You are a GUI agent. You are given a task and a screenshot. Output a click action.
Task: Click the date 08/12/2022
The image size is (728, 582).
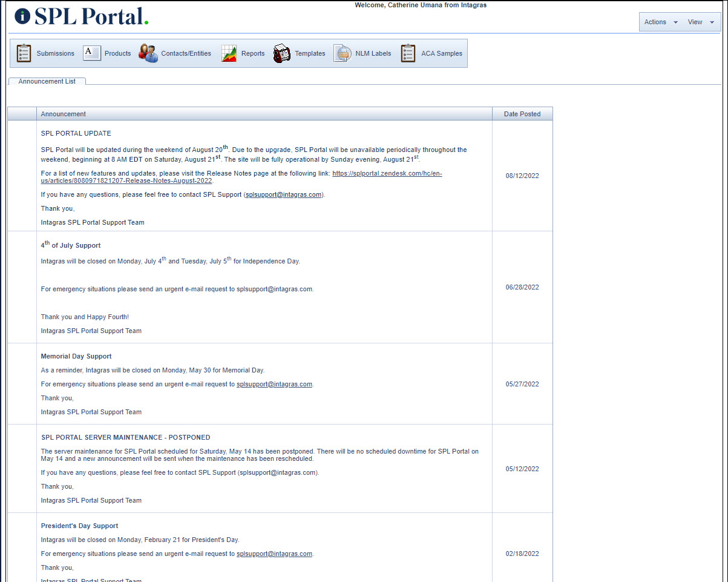522,176
